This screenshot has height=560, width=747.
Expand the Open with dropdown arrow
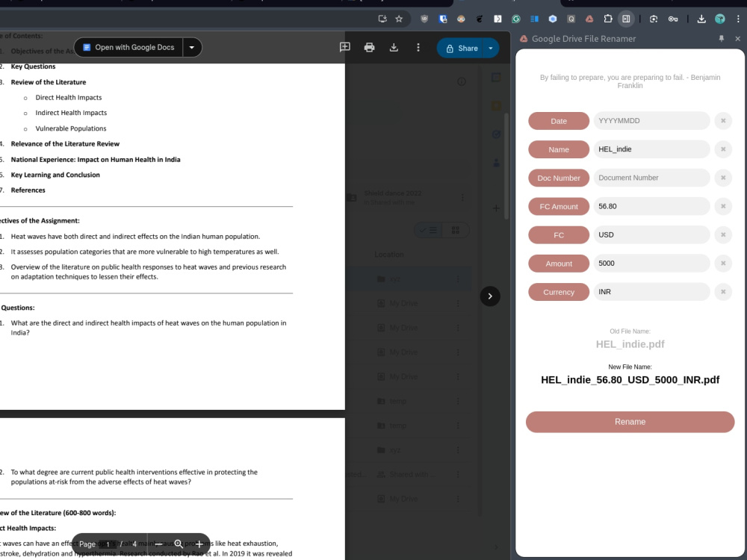(x=192, y=47)
